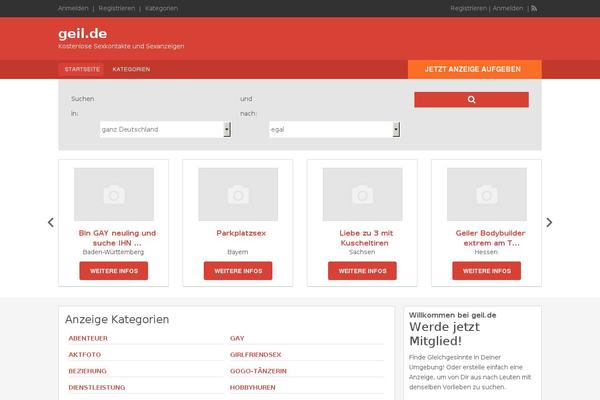Click Registrieren in the top-right bar
600x400 pixels.
[468, 8]
